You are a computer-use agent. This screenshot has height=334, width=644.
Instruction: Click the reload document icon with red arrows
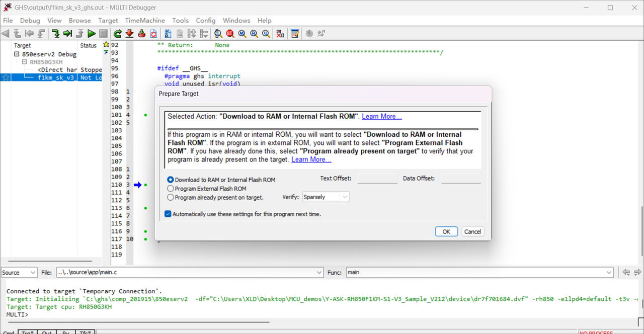(153, 34)
